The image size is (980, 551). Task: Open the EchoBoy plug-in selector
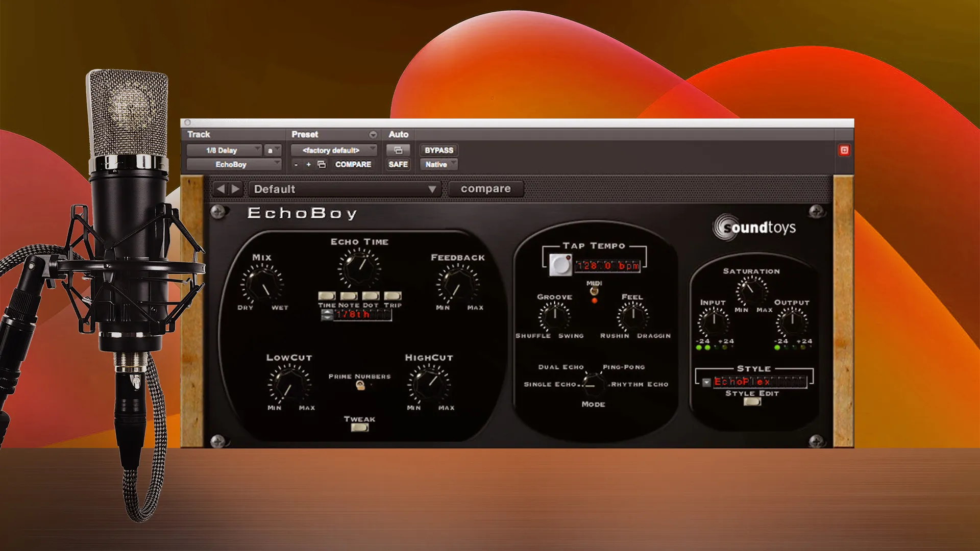[x=234, y=164]
